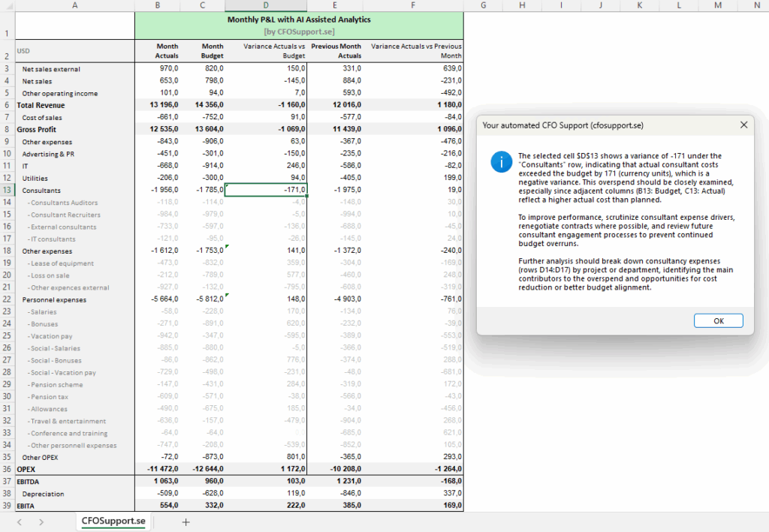Select the Consultants variance cell showing -171,0
The height and width of the screenshot is (532, 769).
(267, 190)
